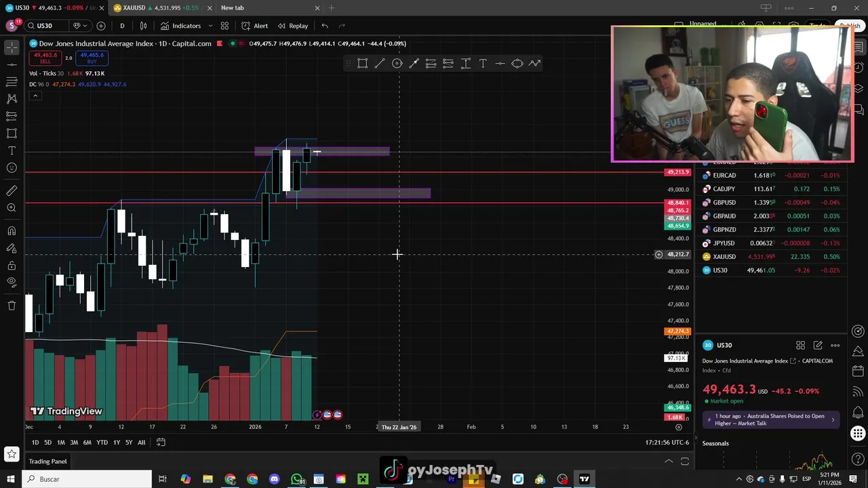Open the go to date calendar icon
This screenshot has height=488, width=868.
click(161, 443)
